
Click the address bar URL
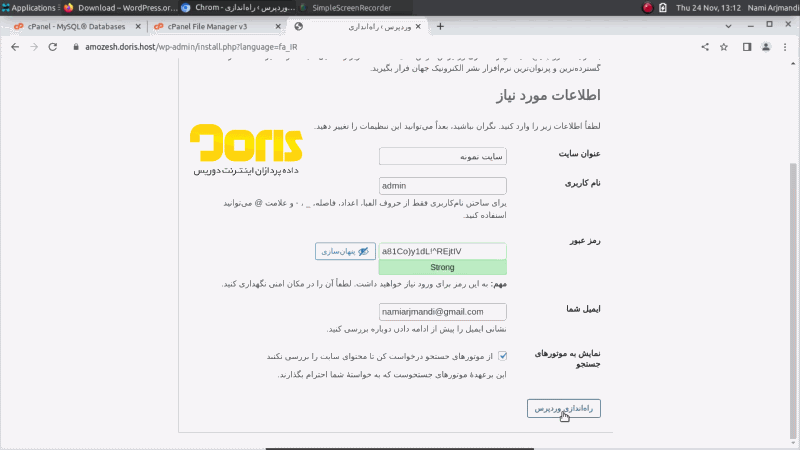[191, 47]
